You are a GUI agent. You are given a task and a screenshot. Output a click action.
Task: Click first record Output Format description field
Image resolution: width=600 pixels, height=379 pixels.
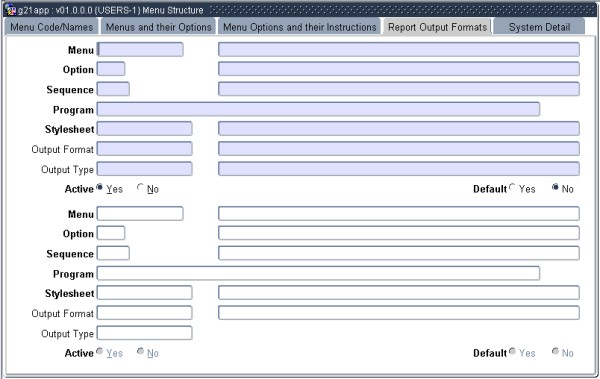coord(399,149)
